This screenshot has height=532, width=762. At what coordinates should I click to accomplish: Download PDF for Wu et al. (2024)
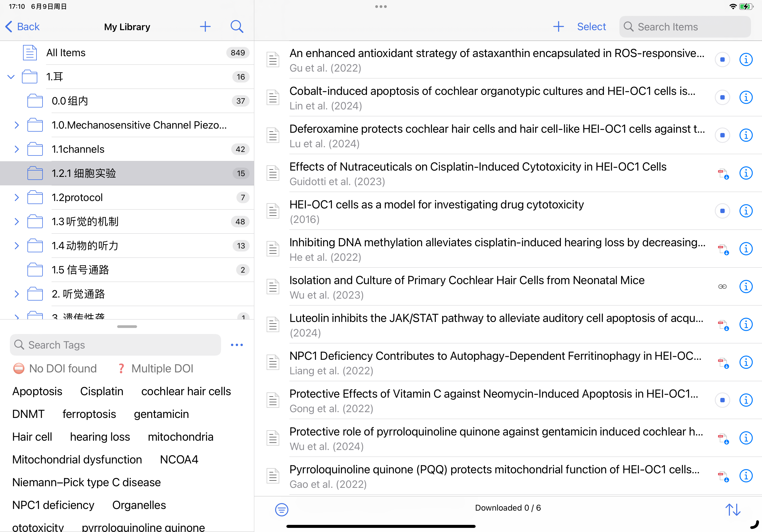tap(723, 438)
